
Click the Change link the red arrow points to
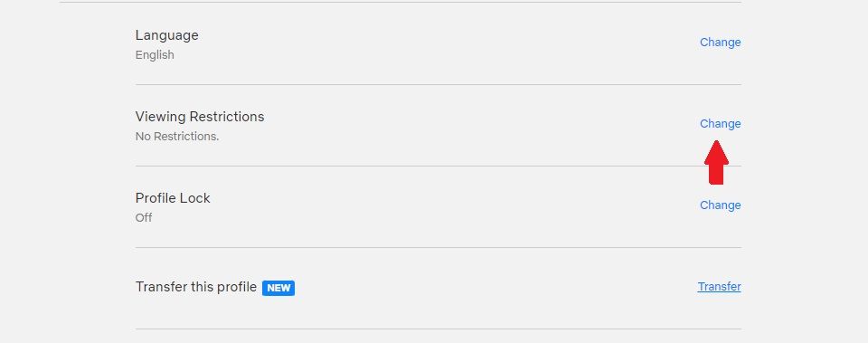point(721,124)
